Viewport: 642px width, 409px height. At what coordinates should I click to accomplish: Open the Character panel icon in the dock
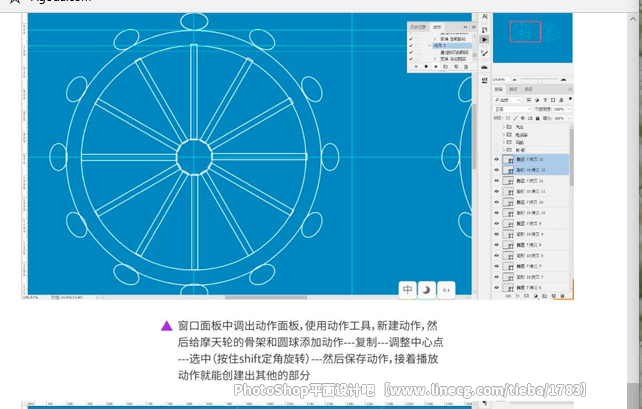[484, 17]
